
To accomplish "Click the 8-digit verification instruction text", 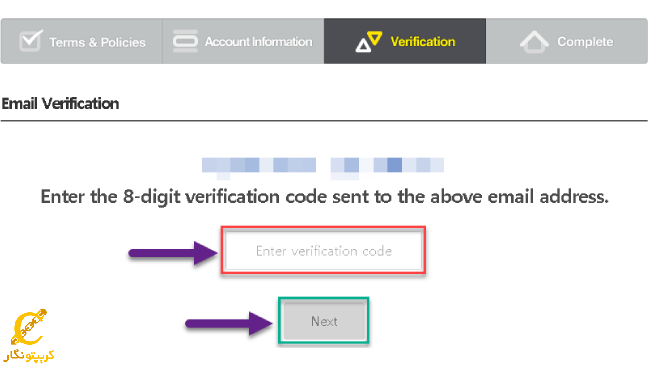I will (x=325, y=197).
